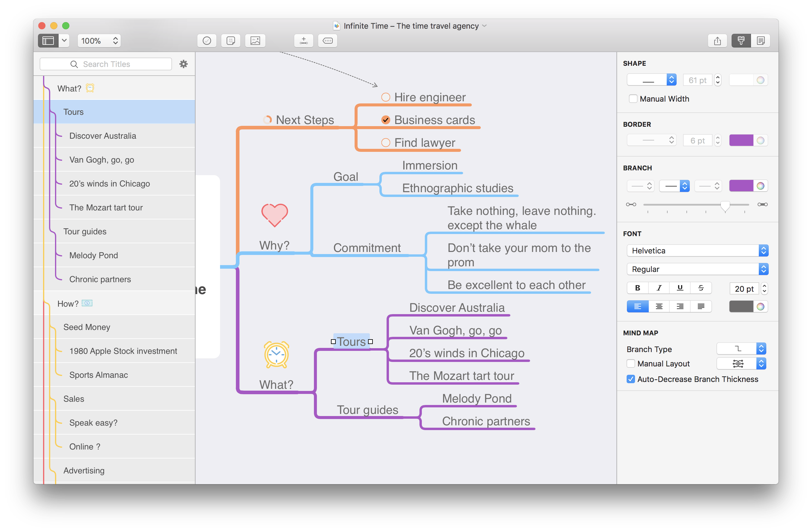Toggle italic text formatting
Screen dimensions: 812x532
pos(659,288)
